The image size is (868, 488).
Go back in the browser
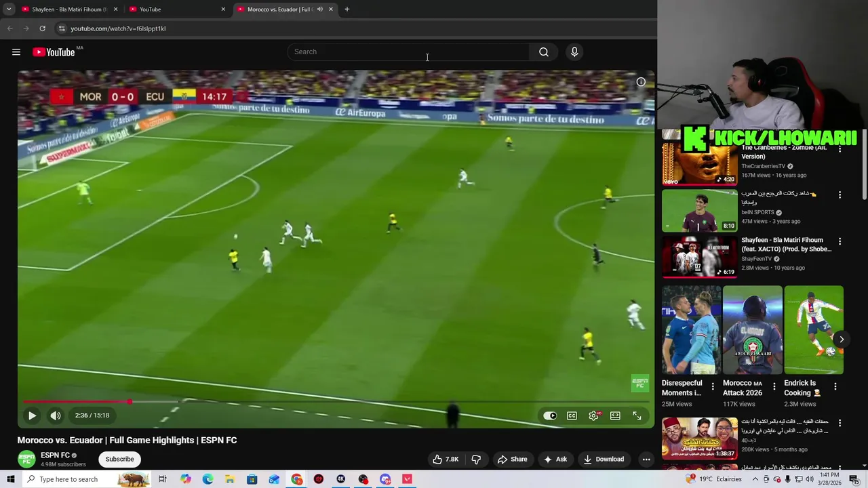[x=9, y=28]
